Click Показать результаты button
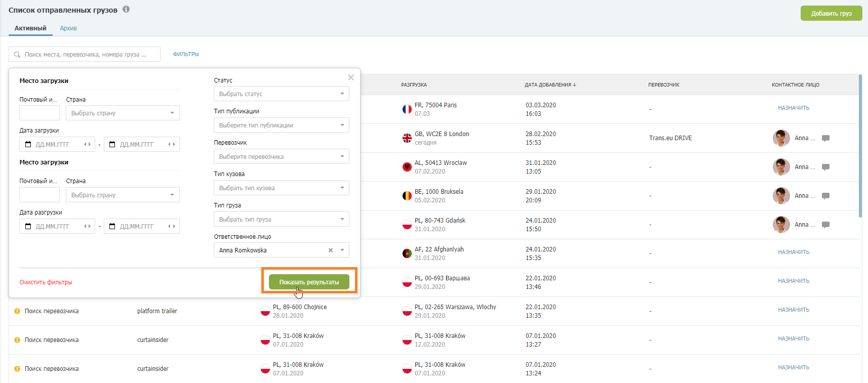 309,282
